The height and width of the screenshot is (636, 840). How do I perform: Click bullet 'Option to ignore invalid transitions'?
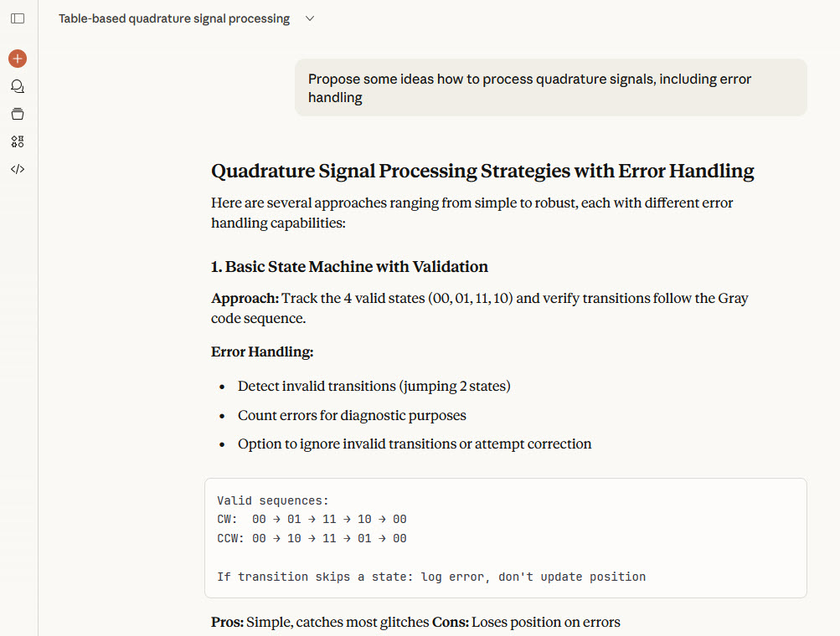(x=414, y=444)
